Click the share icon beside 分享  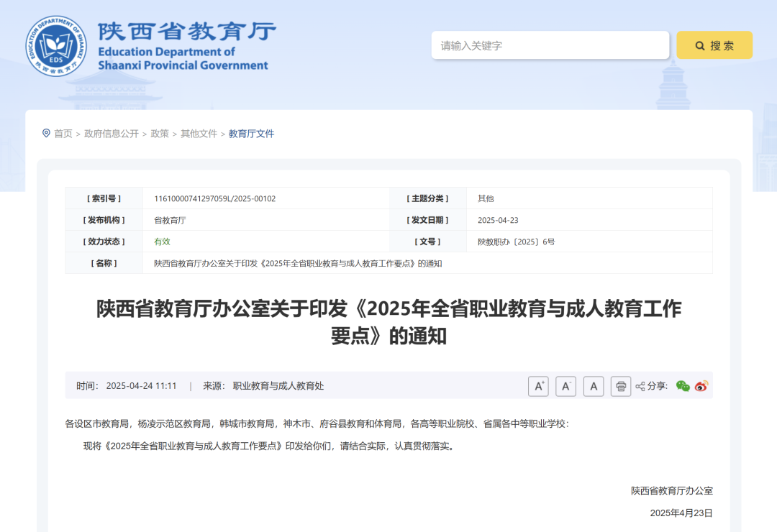640,386
